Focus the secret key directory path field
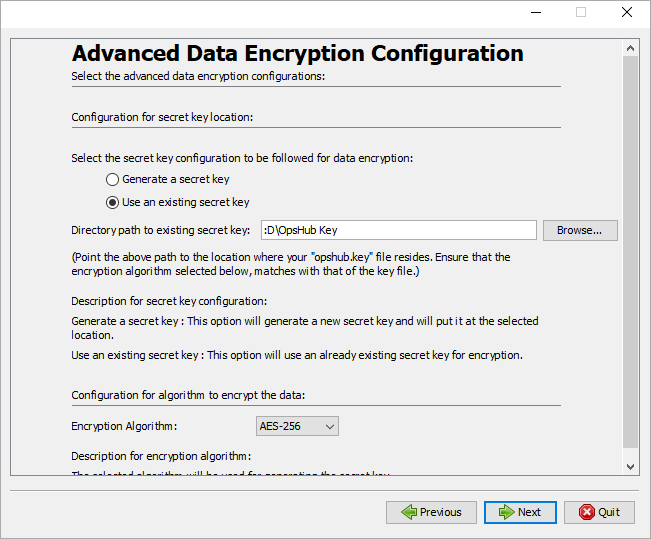The width and height of the screenshot is (651, 539). 398,231
